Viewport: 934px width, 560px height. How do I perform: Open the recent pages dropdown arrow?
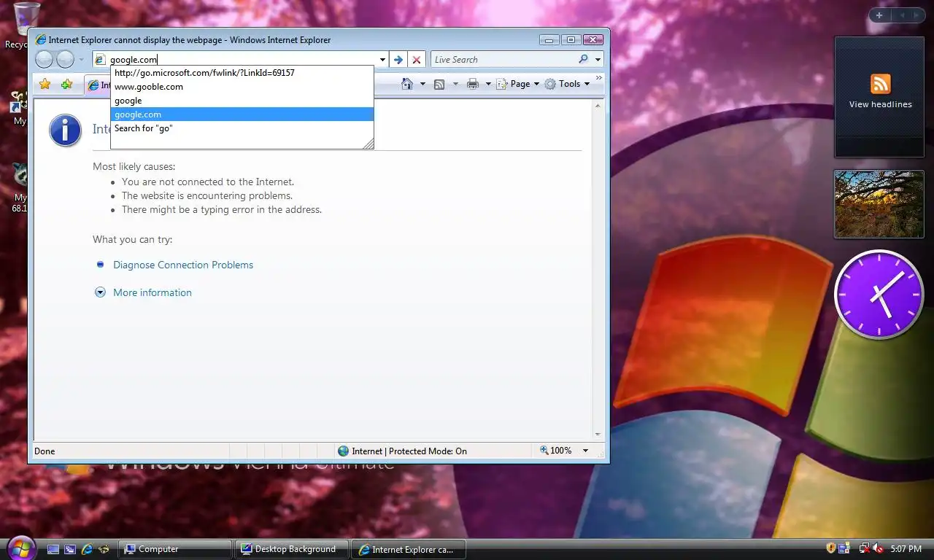[82, 60]
